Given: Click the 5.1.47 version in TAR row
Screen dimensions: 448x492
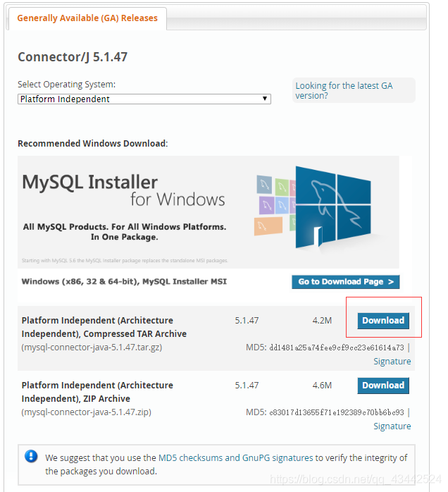Looking at the screenshot, I should click(x=247, y=321).
